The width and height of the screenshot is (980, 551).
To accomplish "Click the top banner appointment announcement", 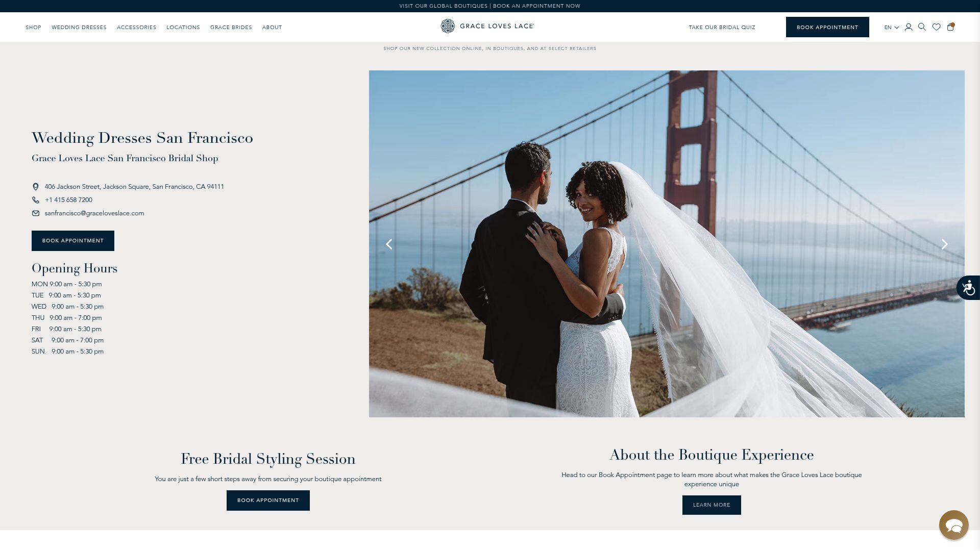I will [489, 6].
